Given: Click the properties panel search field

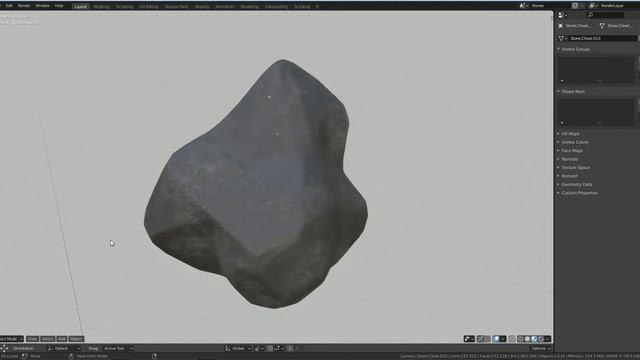Looking at the screenshot, I should tap(606, 15).
